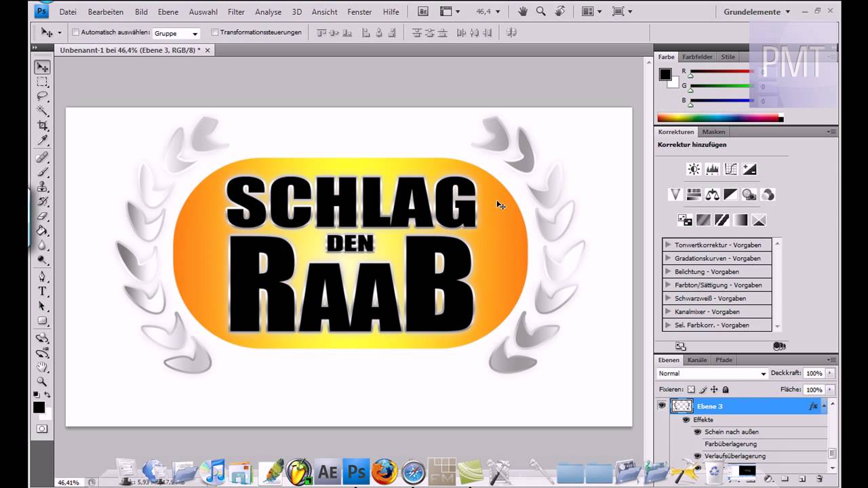Open the Filter menu
Viewport: 868px width, 488px height.
pyautogui.click(x=236, y=12)
